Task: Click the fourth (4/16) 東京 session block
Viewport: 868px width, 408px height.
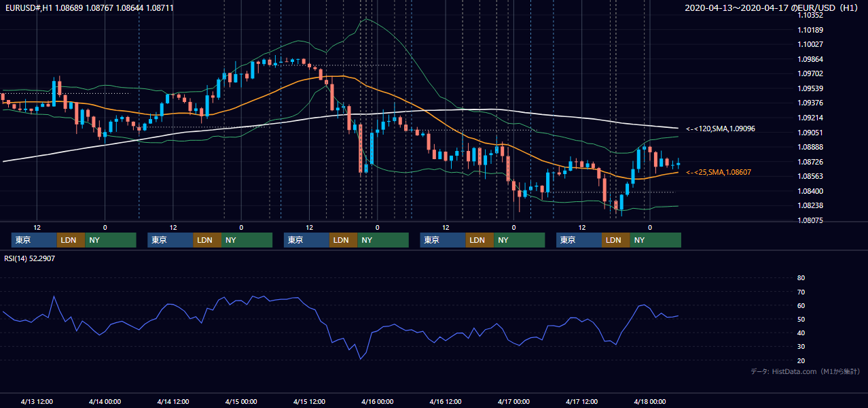Action: pyautogui.click(x=443, y=240)
